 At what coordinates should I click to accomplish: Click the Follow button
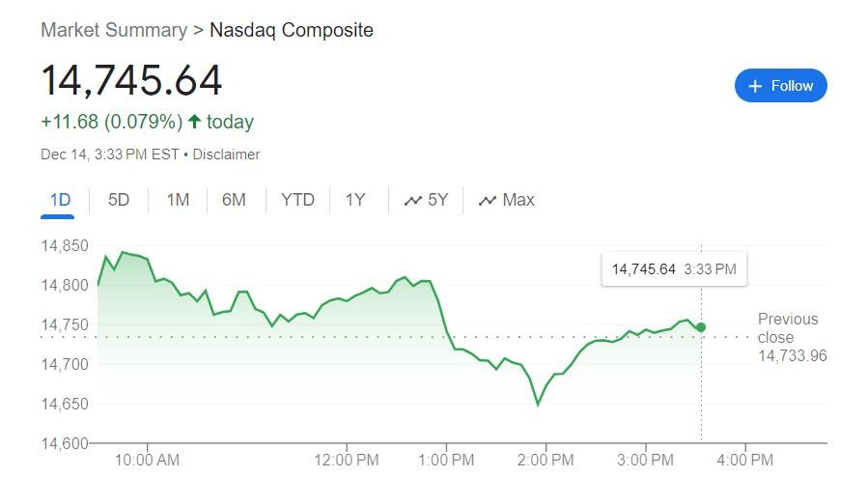tap(780, 86)
